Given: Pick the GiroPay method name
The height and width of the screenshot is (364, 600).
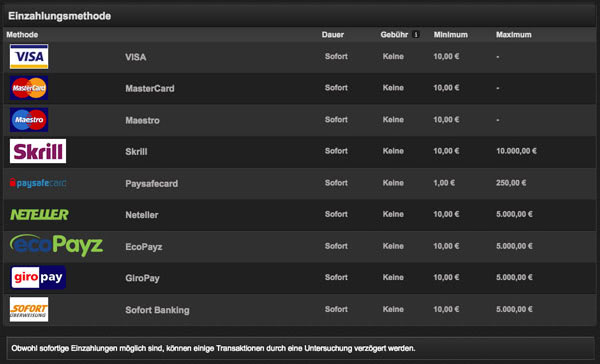Looking at the screenshot, I should click(142, 278).
